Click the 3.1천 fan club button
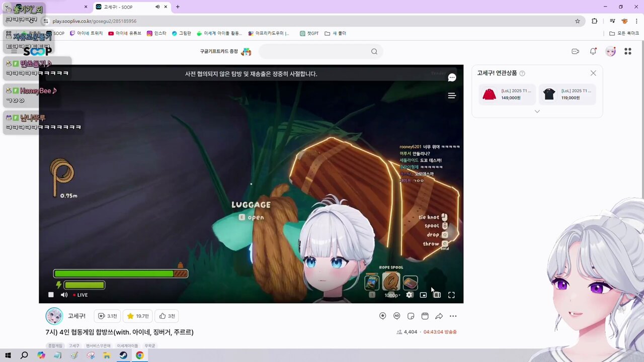The width and height of the screenshot is (644, 362). click(107, 316)
